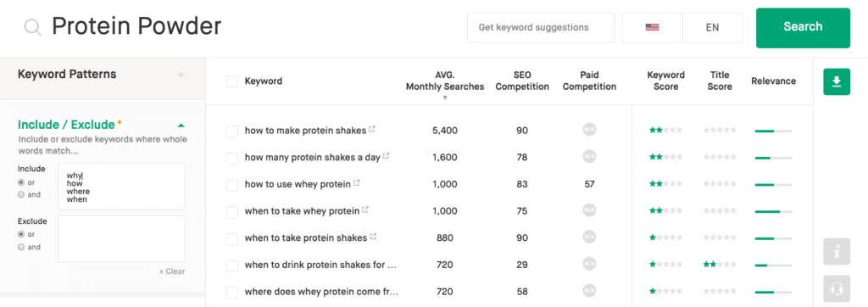Click the green download export icon

(837, 82)
